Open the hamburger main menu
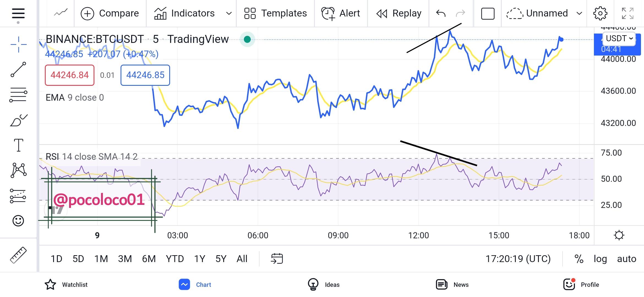 (18, 14)
